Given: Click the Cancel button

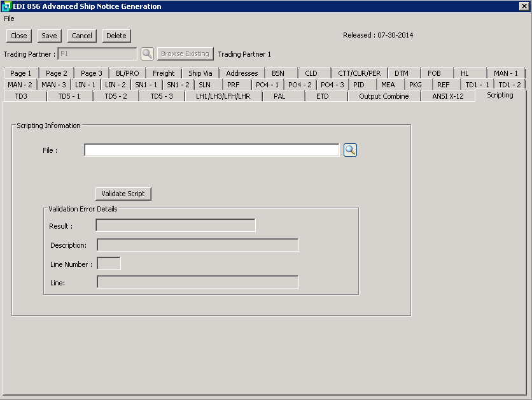Looking at the screenshot, I should coord(81,36).
